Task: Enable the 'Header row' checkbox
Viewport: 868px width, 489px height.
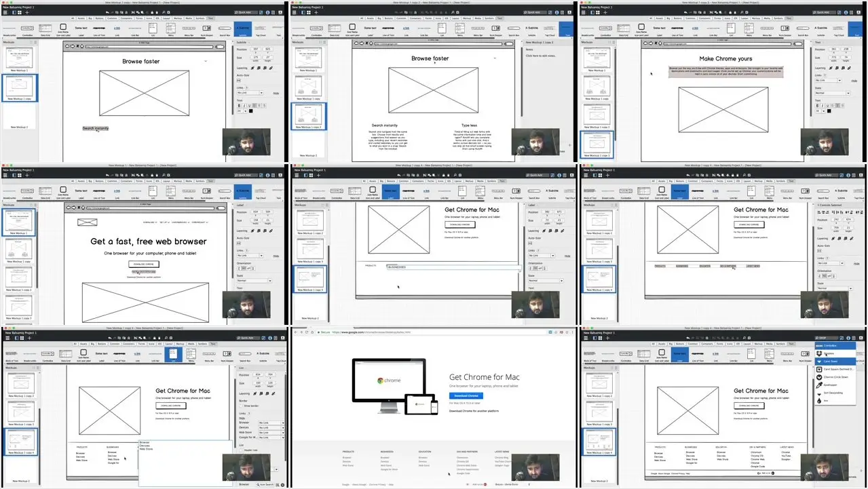Action: [241, 450]
